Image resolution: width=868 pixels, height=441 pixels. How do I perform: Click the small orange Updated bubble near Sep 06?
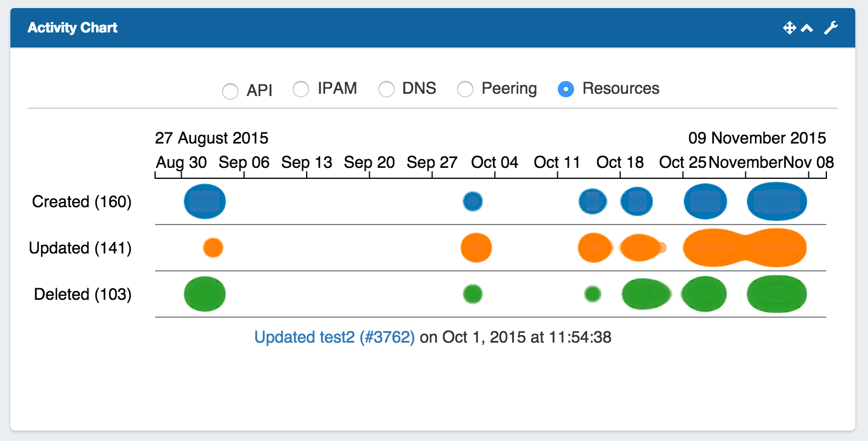point(213,248)
